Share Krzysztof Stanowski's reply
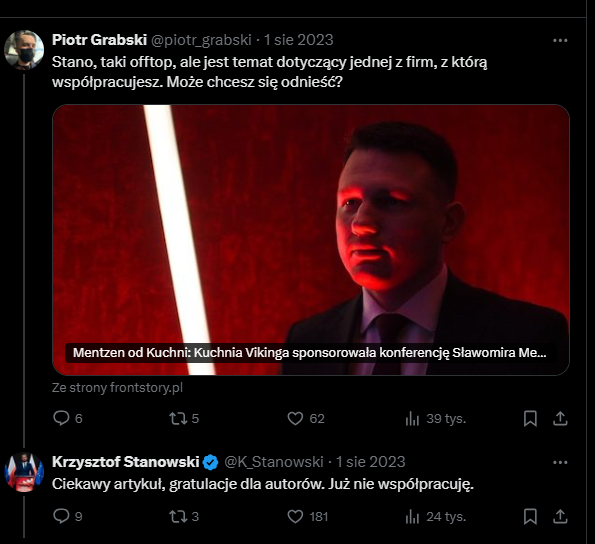 pyautogui.click(x=560, y=517)
